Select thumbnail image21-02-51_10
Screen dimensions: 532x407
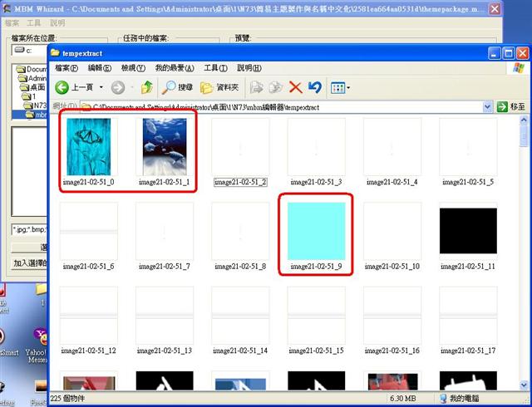pos(392,231)
